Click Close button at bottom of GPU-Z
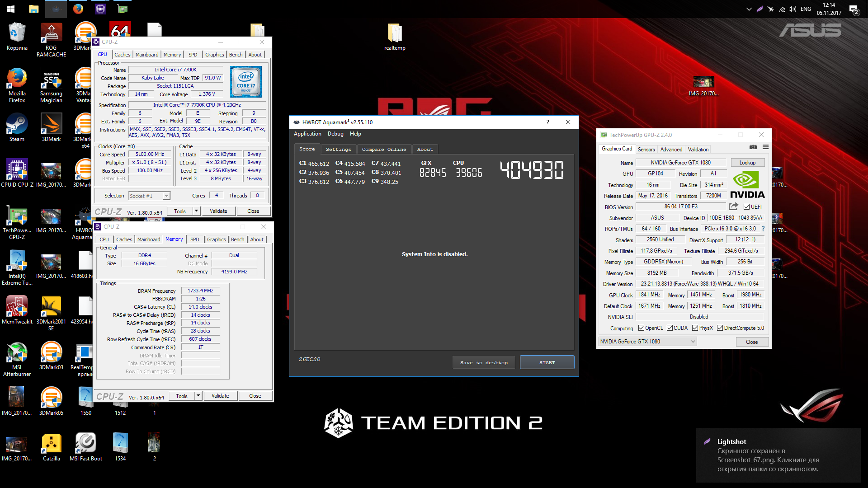868x488 pixels. [x=752, y=342]
